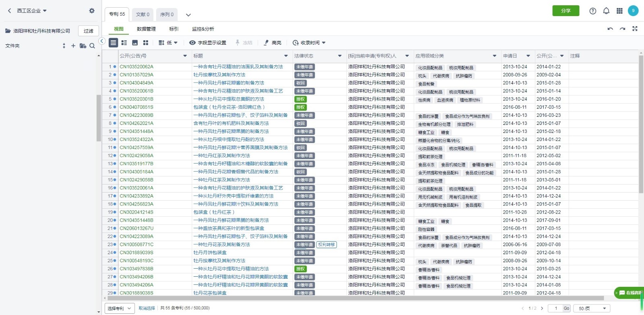The image size is (644, 315).
Task: Go back with the left arrow icon
Action: (x=10, y=10)
